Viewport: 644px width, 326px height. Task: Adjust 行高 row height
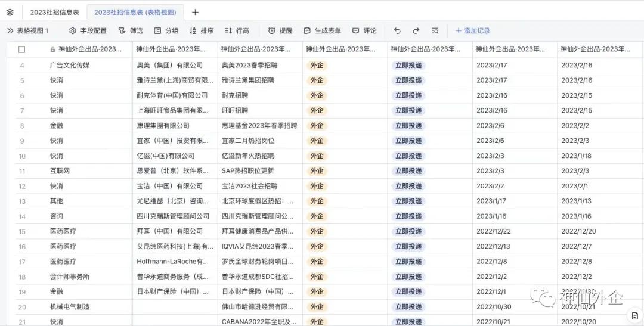point(237,31)
